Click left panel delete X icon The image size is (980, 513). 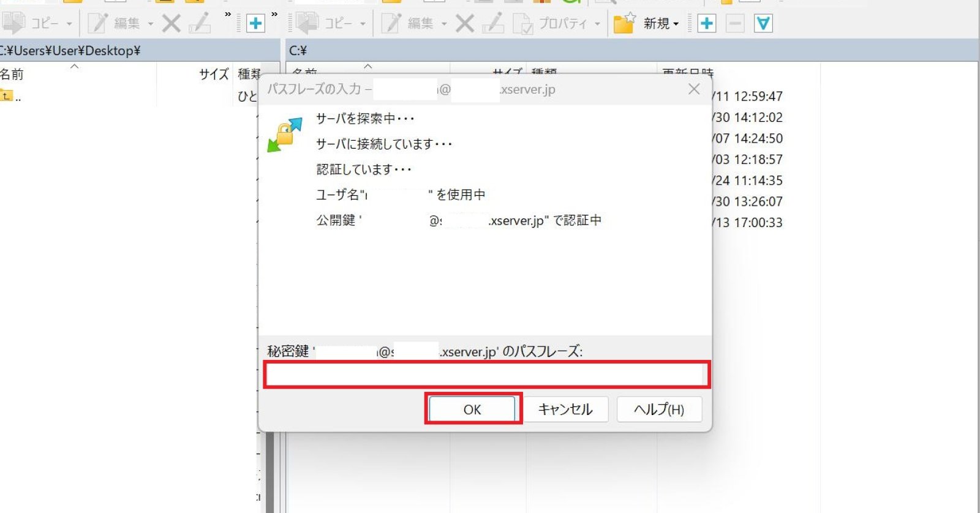pyautogui.click(x=171, y=23)
